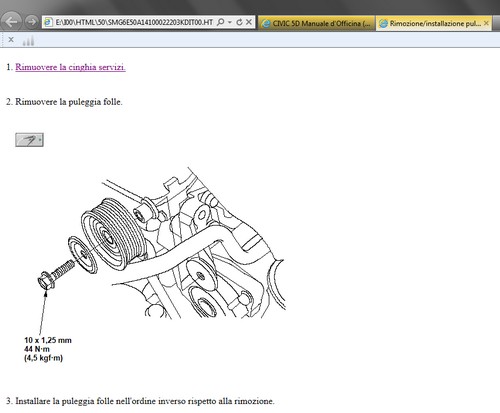Close the Rimozione/installazione tab
The width and height of the screenshot is (500, 413).
pyautogui.click(x=486, y=23)
